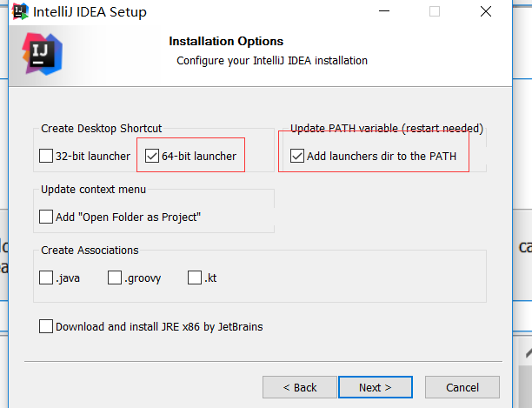Click the Create Associations group label
This screenshot has height=408, width=532.
click(90, 251)
